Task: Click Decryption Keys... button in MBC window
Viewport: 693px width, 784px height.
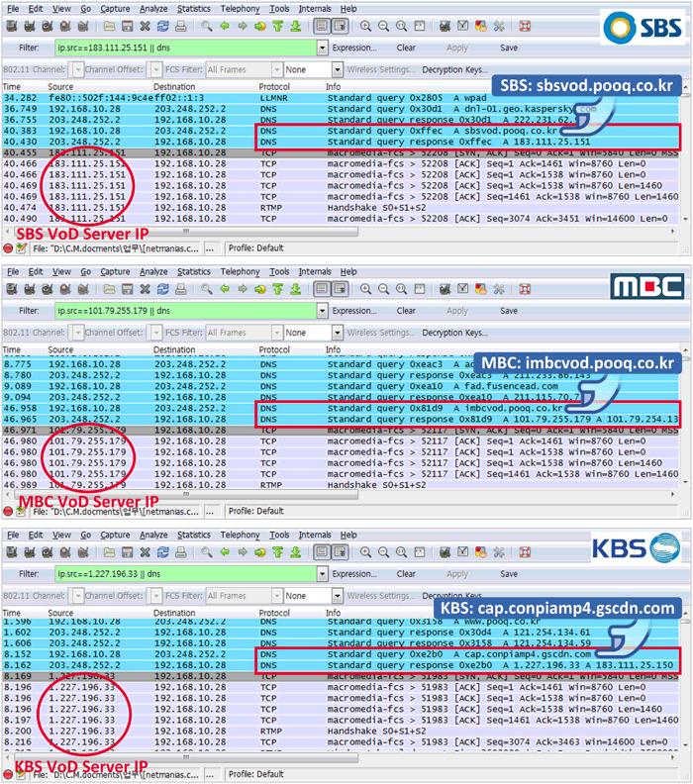Action: click(454, 333)
